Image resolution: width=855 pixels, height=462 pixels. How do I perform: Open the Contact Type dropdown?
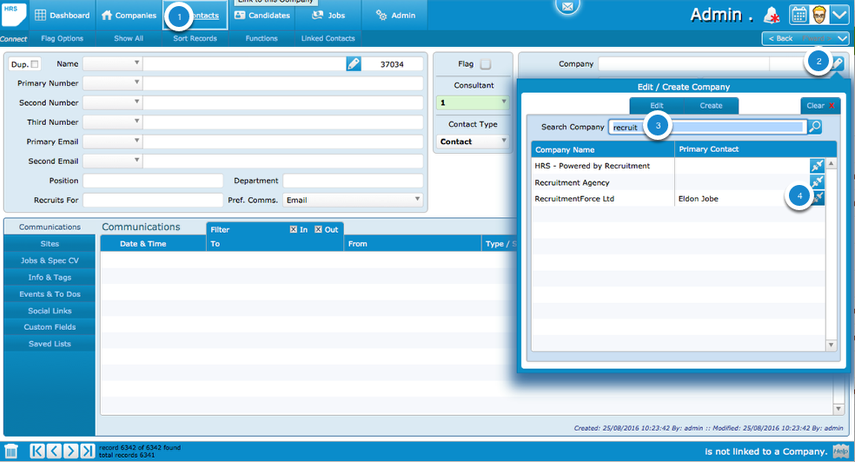(473, 141)
